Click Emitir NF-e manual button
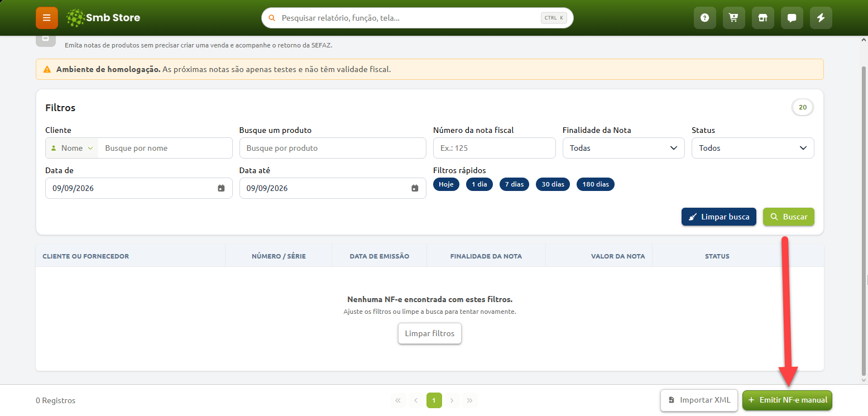This screenshot has width=868, height=416. tap(787, 400)
